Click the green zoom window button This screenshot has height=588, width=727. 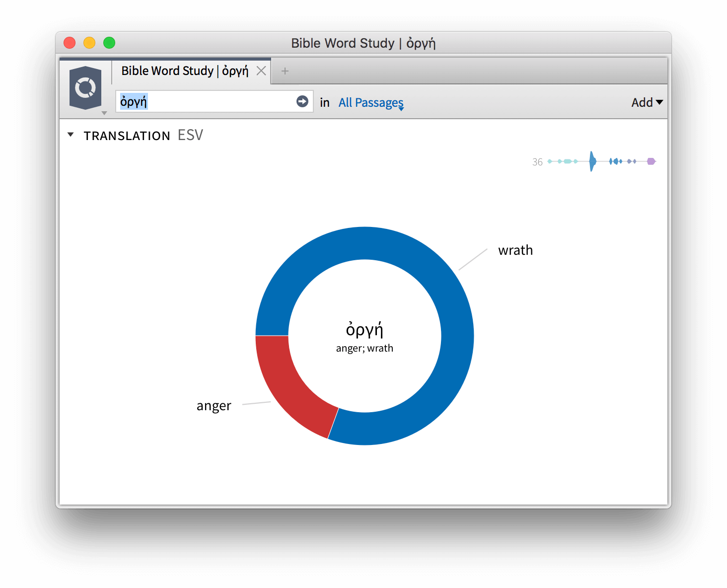click(109, 43)
